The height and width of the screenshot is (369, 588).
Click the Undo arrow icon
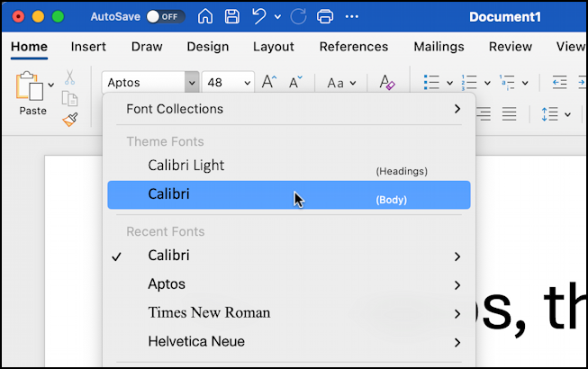pos(258,16)
